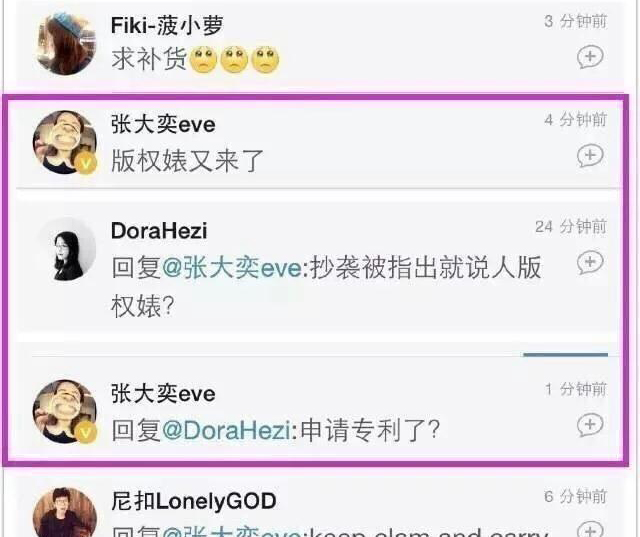The width and height of the screenshot is (640, 537).
Task: Follow @张大奕eve mention in DoraHezi reply
Action: (x=232, y=268)
